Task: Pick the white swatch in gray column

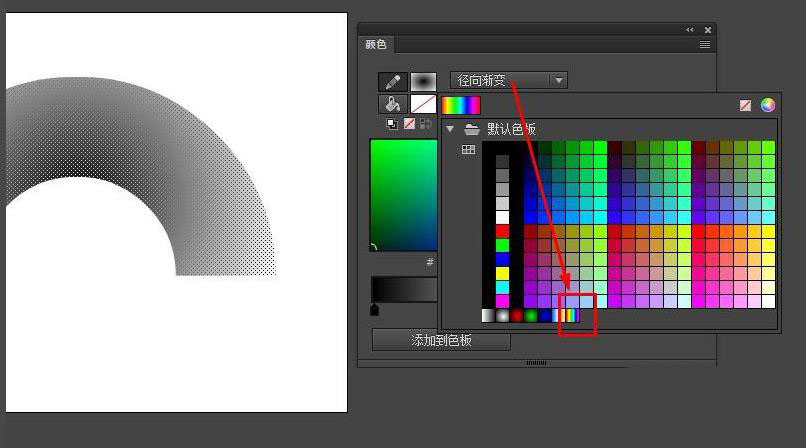Action: [x=502, y=217]
